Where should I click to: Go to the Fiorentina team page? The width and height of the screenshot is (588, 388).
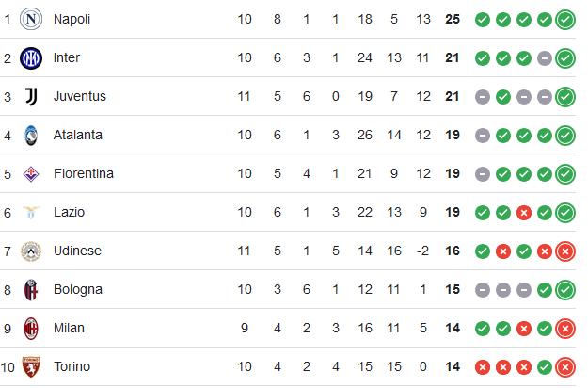84,173
